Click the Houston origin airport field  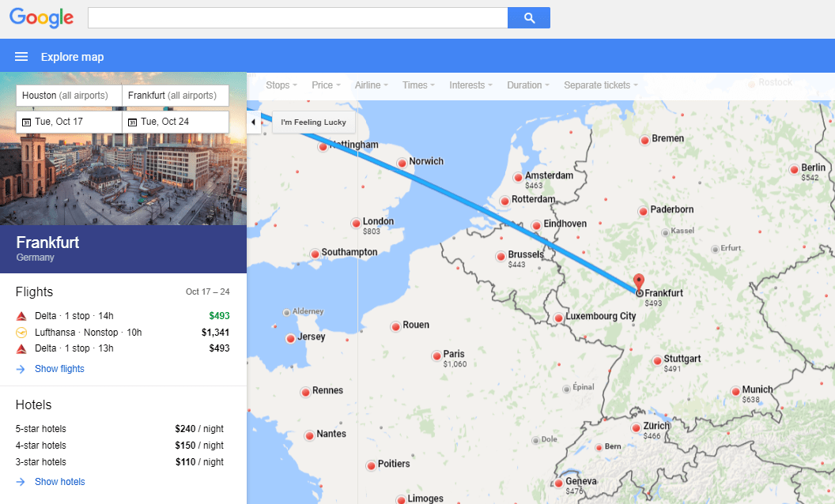pyautogui.click(x=69, y=96)
